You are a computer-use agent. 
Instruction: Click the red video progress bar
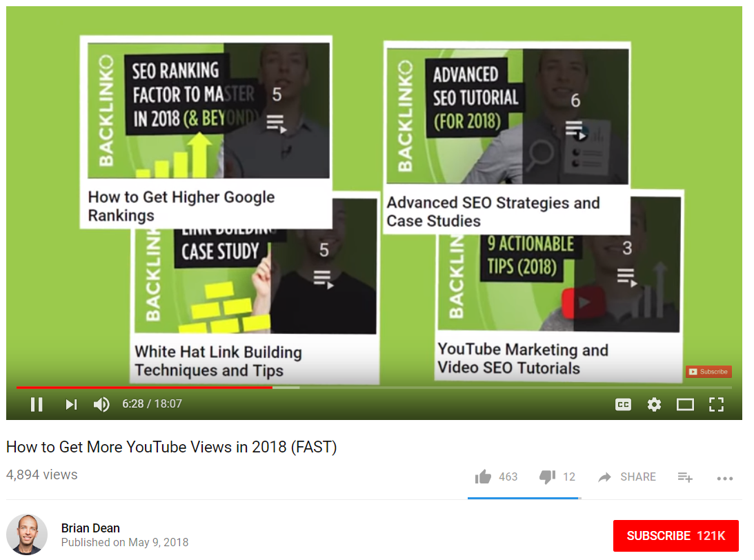(144, 387)
